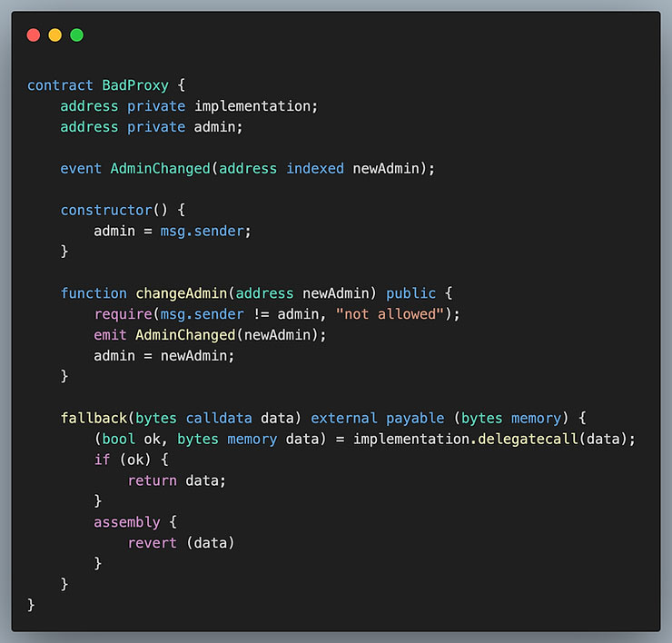Click the "not allowed" string literal
Image resolution: width=672 pixels, height=643 pixels.
[390, 314]
